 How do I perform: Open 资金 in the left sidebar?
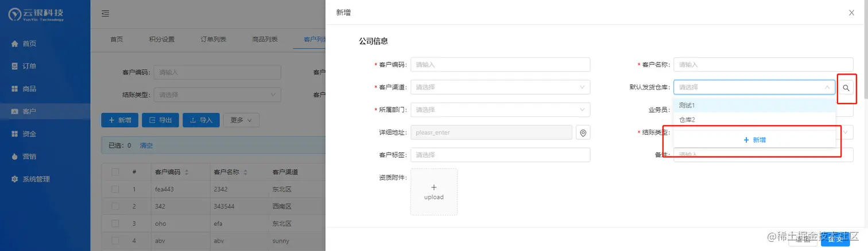[45, 134]
